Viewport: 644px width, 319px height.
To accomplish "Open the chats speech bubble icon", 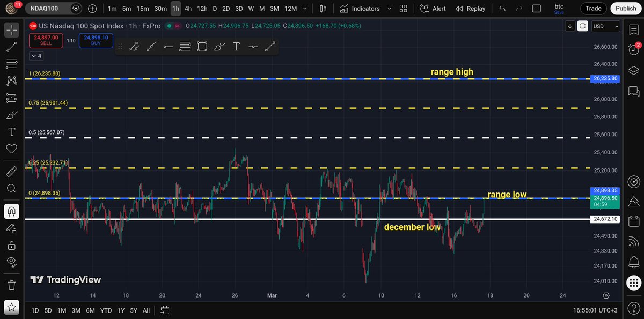I will coord(633,92).
